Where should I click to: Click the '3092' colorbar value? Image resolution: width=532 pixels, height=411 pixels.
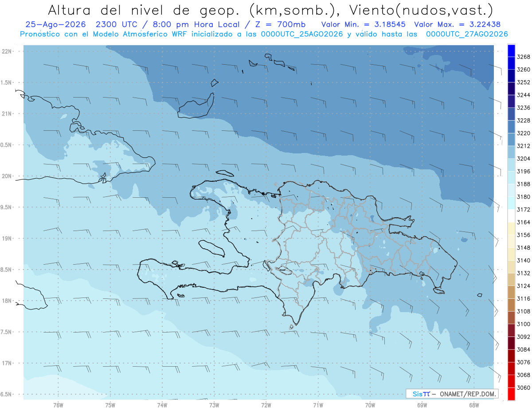coord(524,337)
